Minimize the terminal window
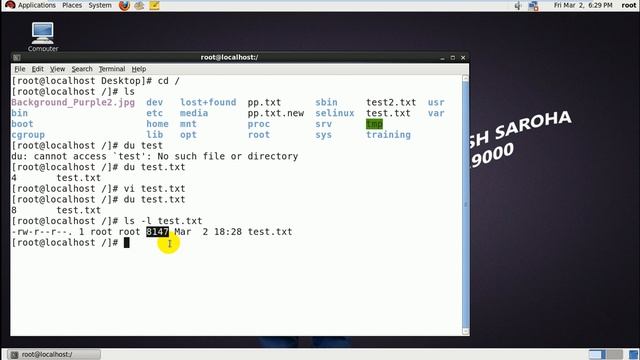Image resolution: width=640 pixels, height=360 pixels. [442, 58]
